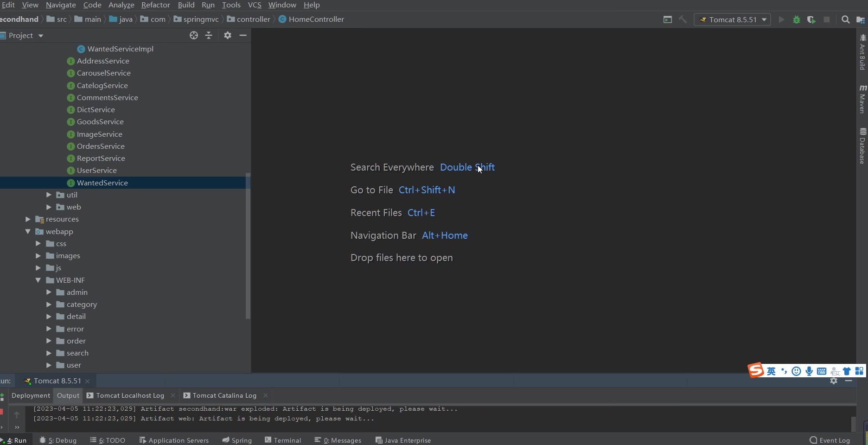Image resolution: width=868 pixels, height=445 pixels.
Task: Switch to Tomcat Catalina Log tab
Action: point(224,395)
